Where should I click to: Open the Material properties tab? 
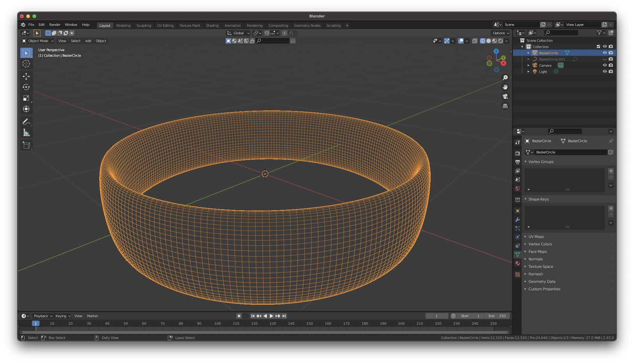pos(517,263)
